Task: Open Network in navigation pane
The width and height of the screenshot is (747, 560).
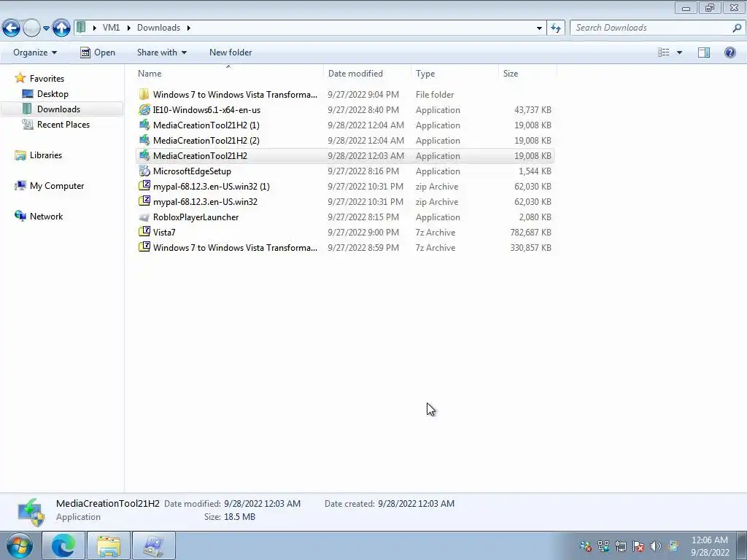Action: point(46,216)
